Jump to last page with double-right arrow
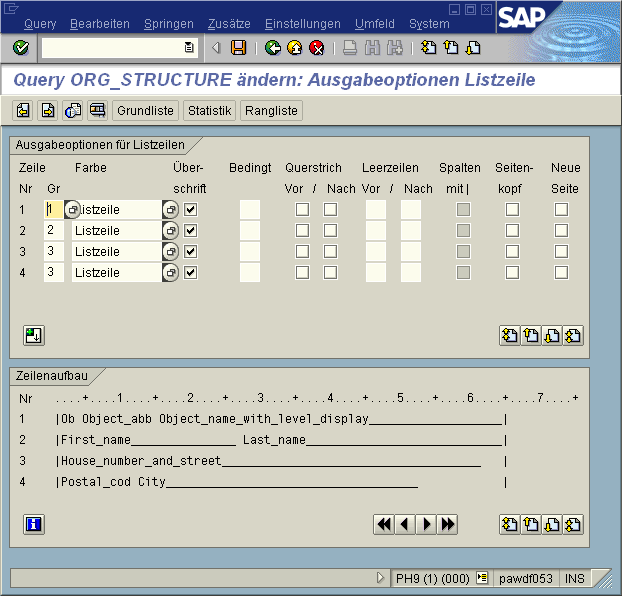 (x=448, y=524)
